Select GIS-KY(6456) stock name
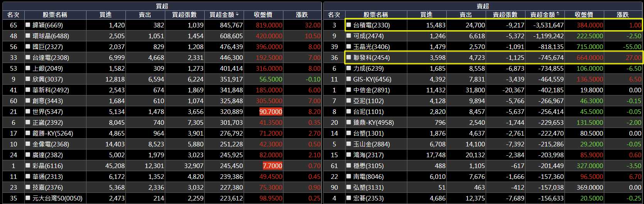This screenshot has height=204, width=644. coord(372,79)
